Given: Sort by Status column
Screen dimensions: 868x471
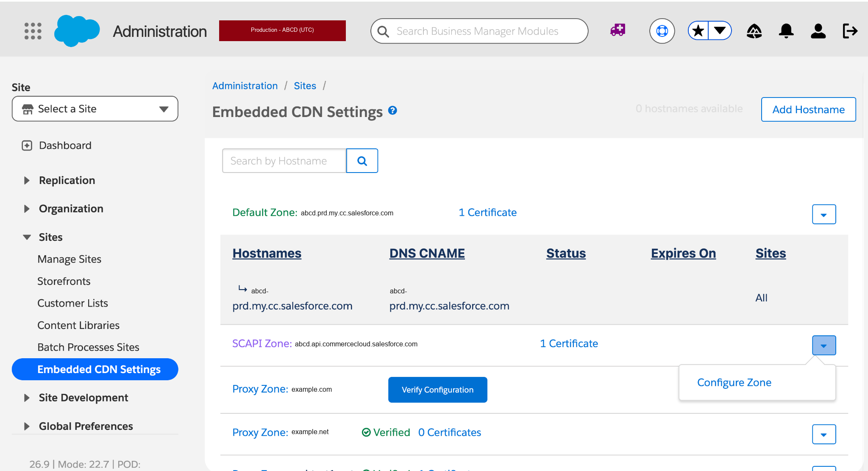Looking at the screenshot, I should point(566,253).
